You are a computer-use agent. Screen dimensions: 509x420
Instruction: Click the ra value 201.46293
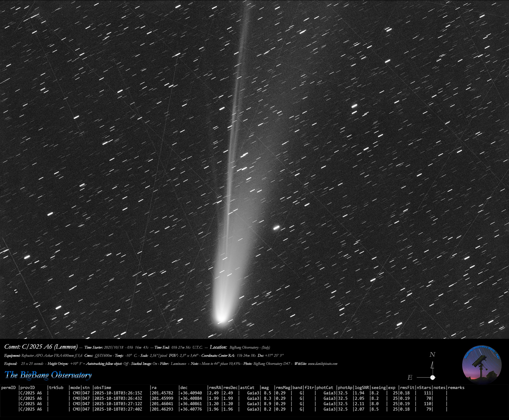(x=162, y=409)
